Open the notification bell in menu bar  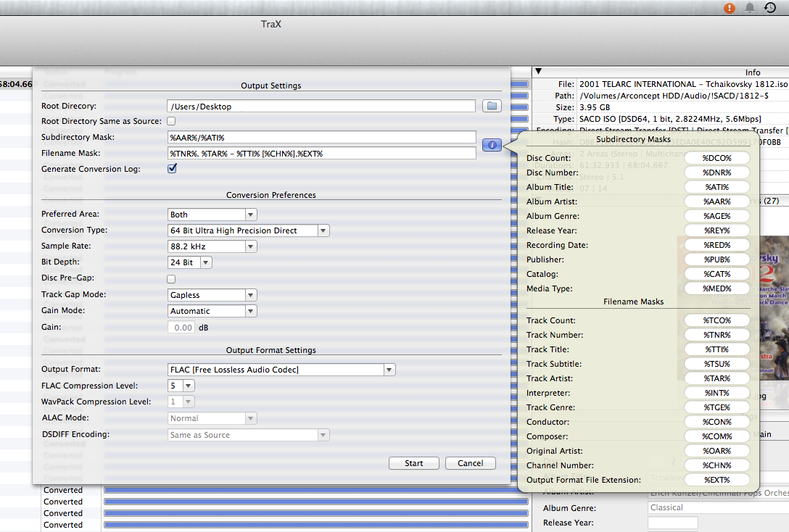click(750, 8)
